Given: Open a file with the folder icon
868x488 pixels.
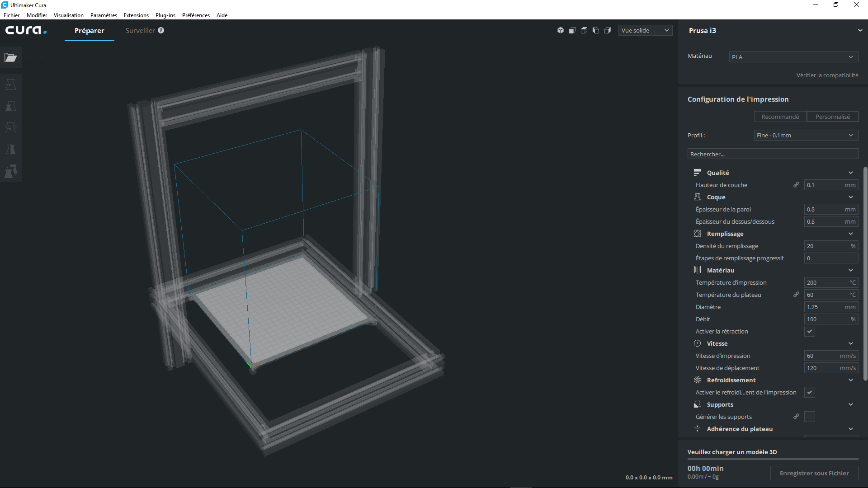Looking at the screenshot, I should pyautogui.click(x=11, y=57).
